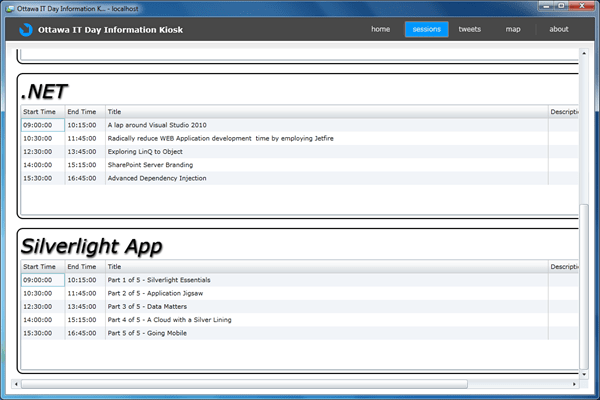
Task: Click the window icon in the title bar
Action: click(13, 8)
